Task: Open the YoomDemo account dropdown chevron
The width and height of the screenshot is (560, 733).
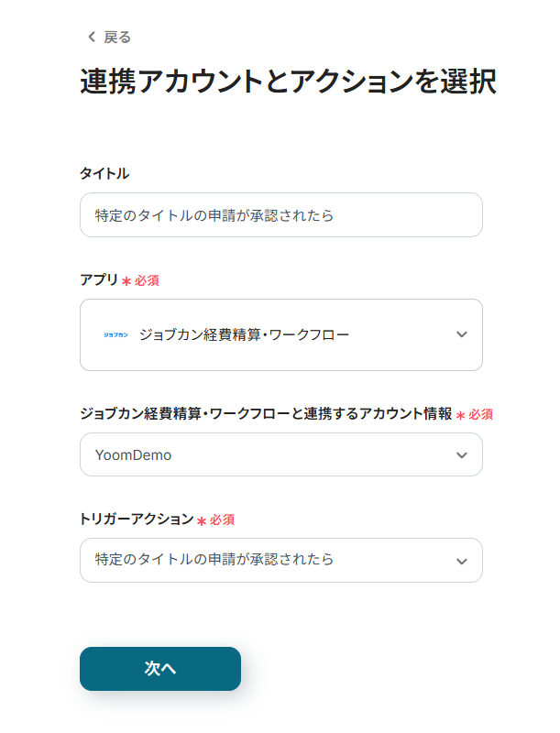Action: [461, 455]
